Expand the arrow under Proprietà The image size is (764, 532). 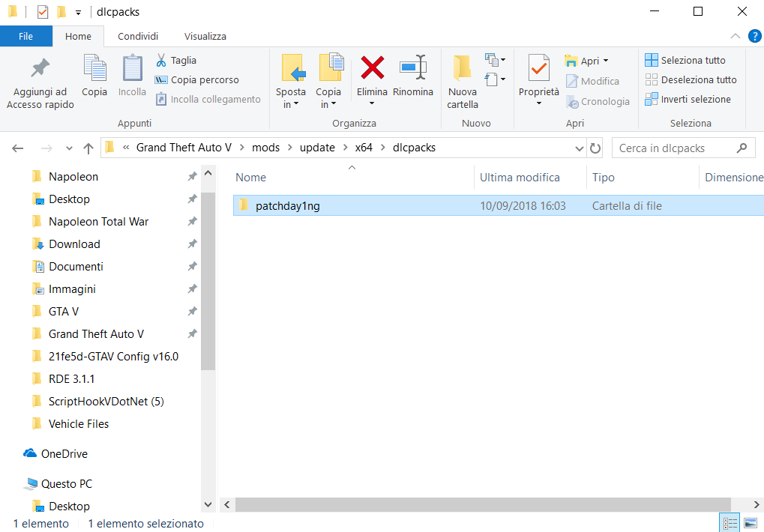[539, 103]
